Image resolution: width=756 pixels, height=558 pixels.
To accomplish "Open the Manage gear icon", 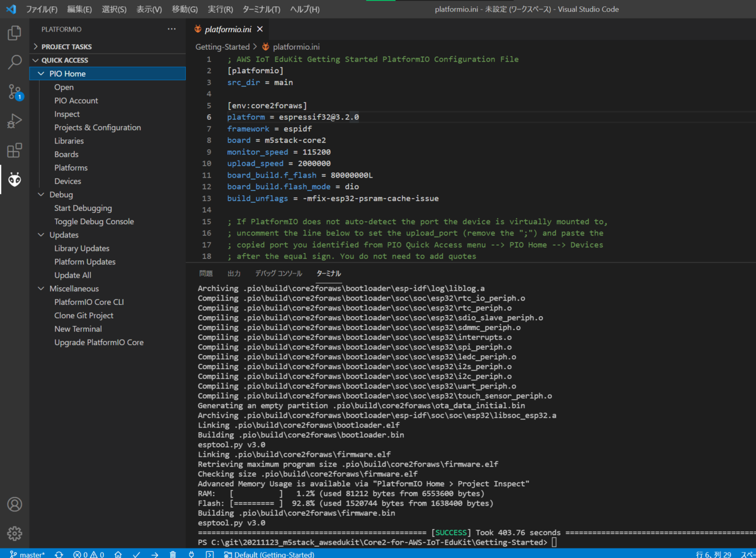I will [x=14, y=533].
